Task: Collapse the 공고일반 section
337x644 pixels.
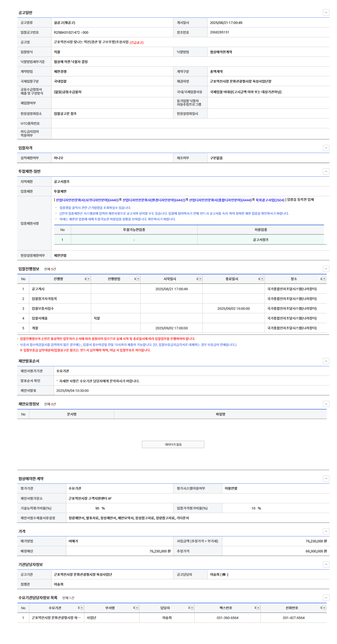Action: click(x=326, y=12)
